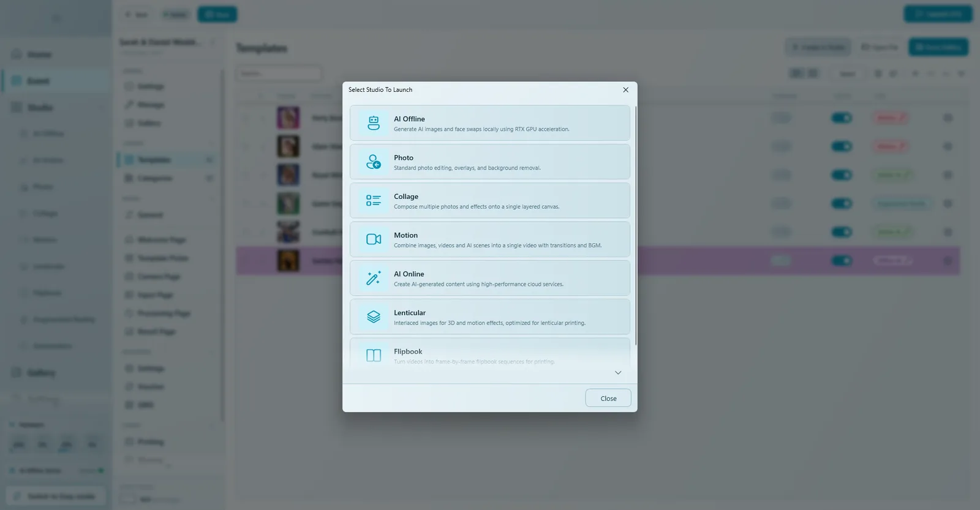Pick the "AI Online" studio title
Screen dimensions: 980x510
[409, 274]
